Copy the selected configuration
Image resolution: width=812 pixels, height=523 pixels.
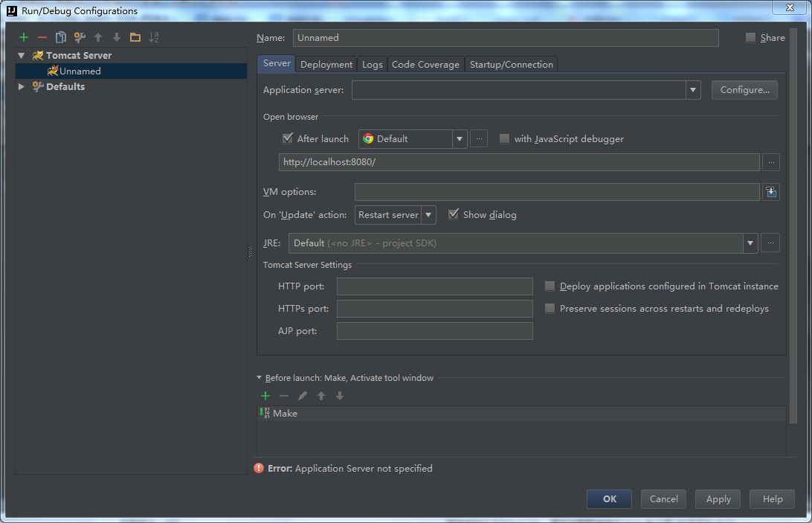(60, 37)
